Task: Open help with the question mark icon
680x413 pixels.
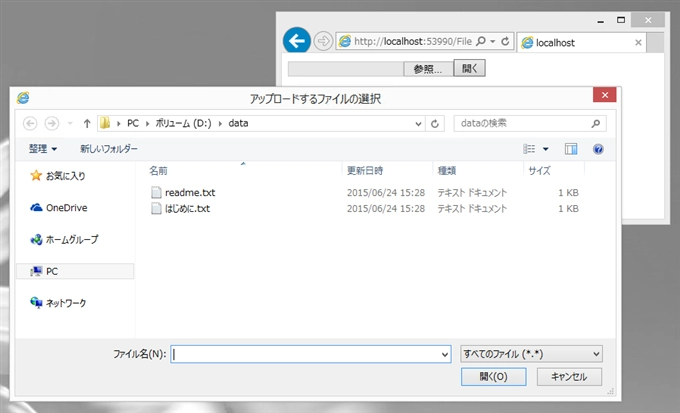Action: [x=598, y=150]
